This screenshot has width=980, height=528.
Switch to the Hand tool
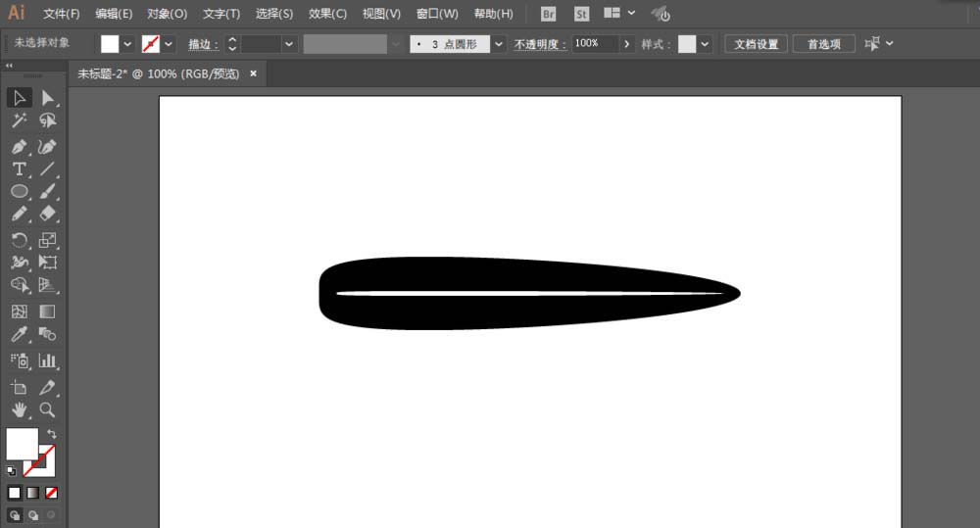pos(19,409)
